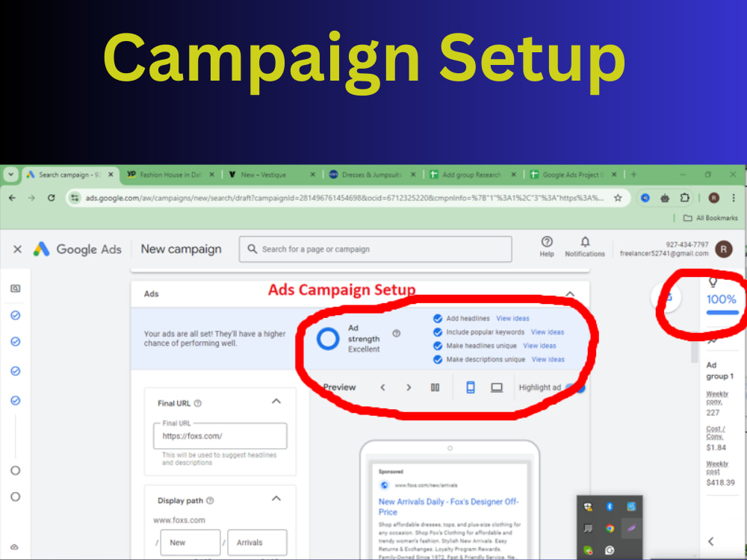The width and height of the screenshot is (747, 560).
Task: Click View ideas for Make headlines unique
Action: [x=540, y=346]
